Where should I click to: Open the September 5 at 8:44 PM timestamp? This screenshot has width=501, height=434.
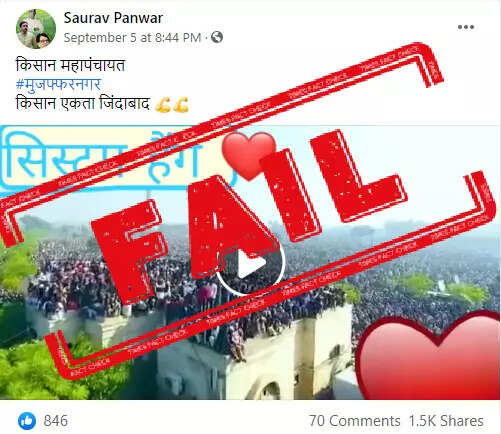pos(132,38)
